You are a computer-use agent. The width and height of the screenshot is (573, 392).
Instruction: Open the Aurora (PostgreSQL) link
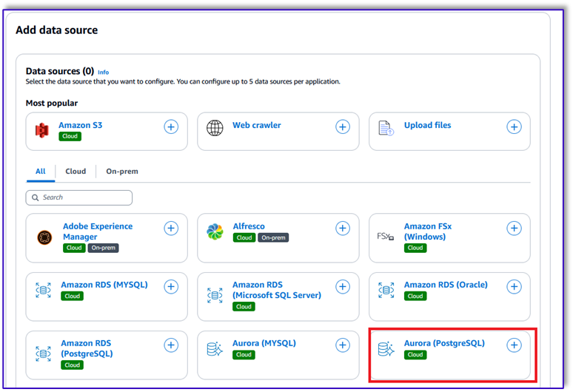click(x=444, y=343)
